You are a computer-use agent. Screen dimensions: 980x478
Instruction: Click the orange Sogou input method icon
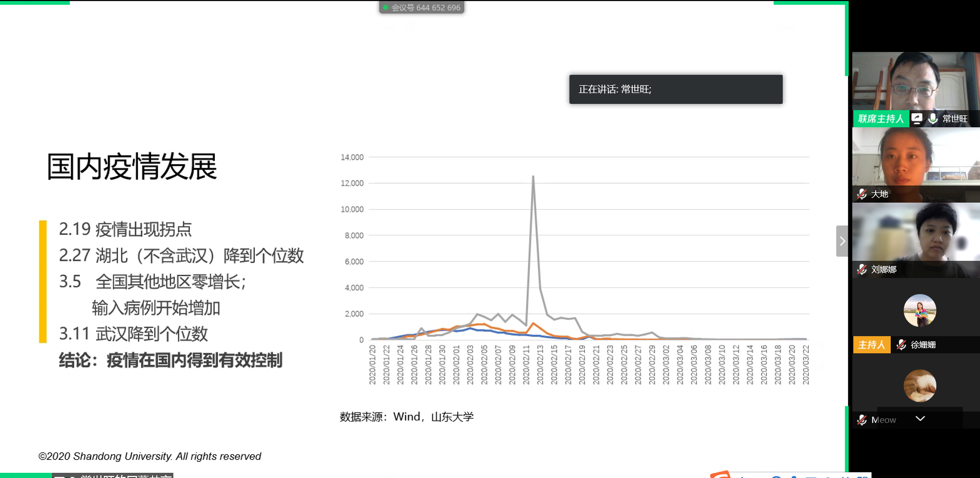[720, 474]
